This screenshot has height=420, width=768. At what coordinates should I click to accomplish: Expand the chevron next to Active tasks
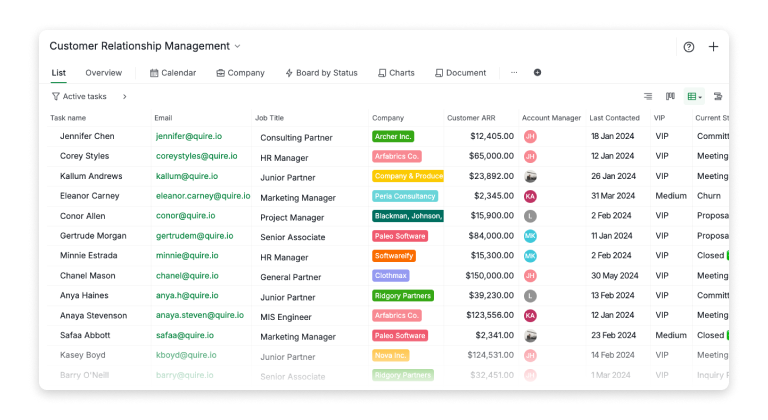coord(124,97)
